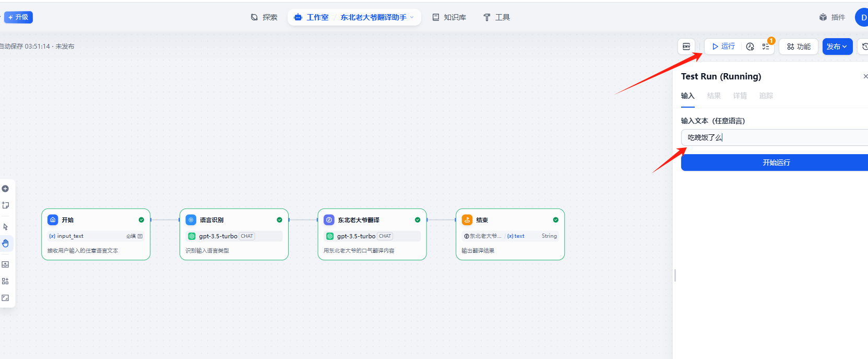This screenshot has height=359, width=868.
Task: Open the 知识库 knowledge menu
Action: (449, 17)
